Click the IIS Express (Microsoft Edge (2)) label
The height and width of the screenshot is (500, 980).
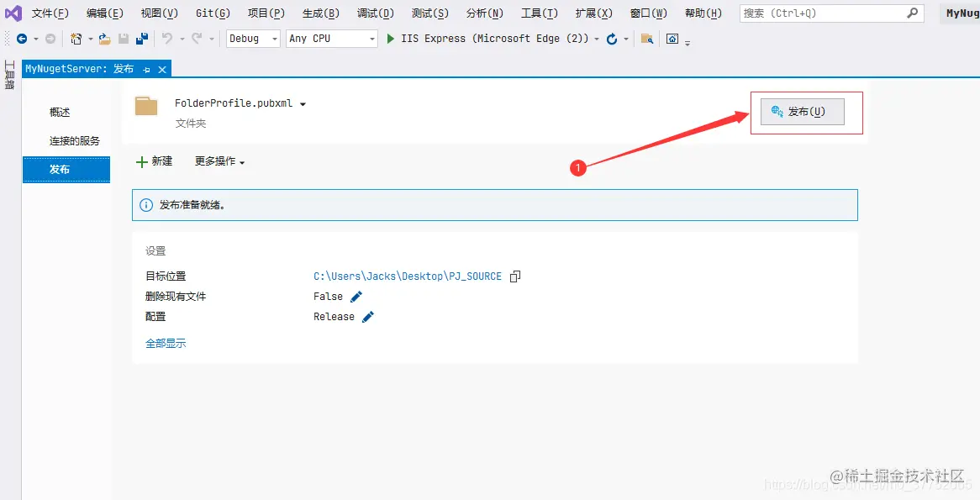pos(494,39)
